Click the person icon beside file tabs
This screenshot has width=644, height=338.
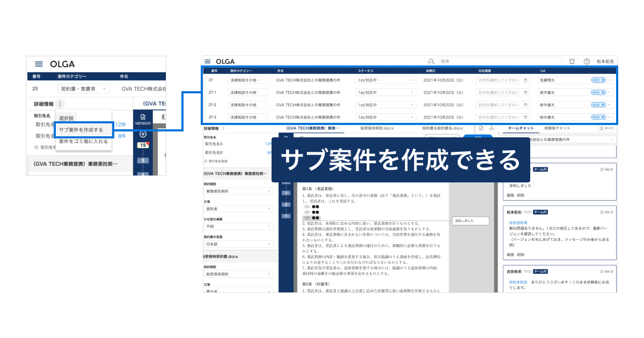point(491,128)
